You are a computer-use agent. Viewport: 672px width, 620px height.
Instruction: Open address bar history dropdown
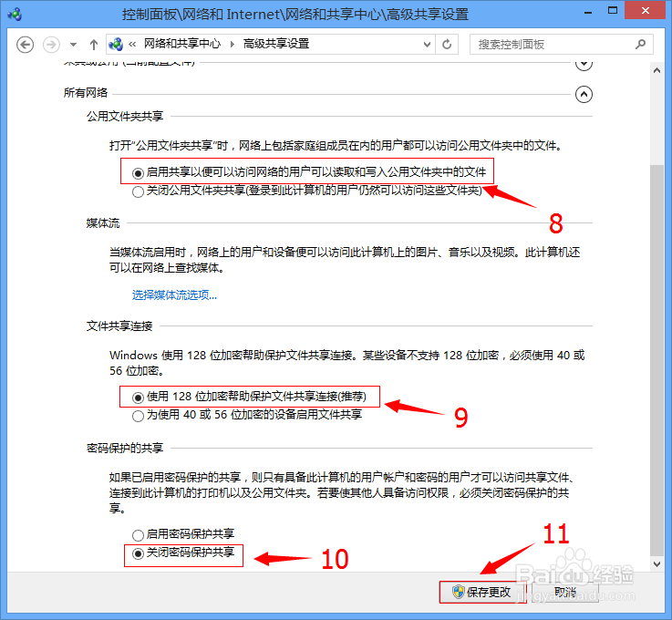(x=427, y=44)
